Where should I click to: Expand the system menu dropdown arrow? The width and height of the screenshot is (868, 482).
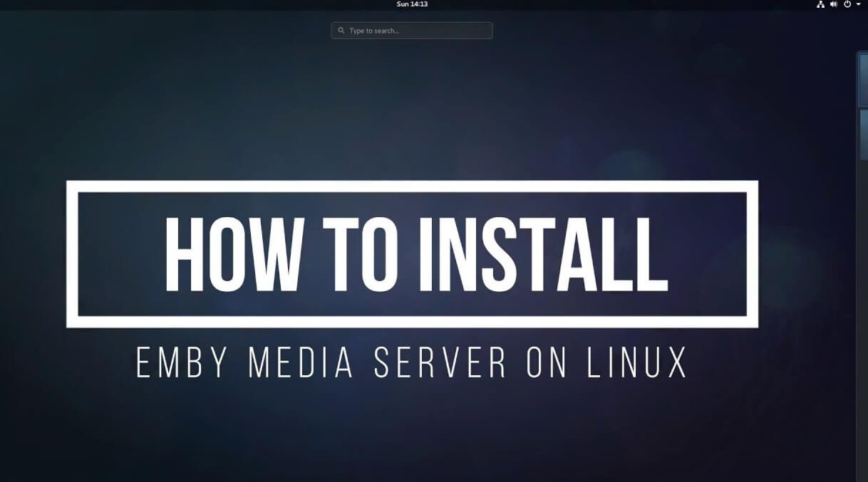858,4
